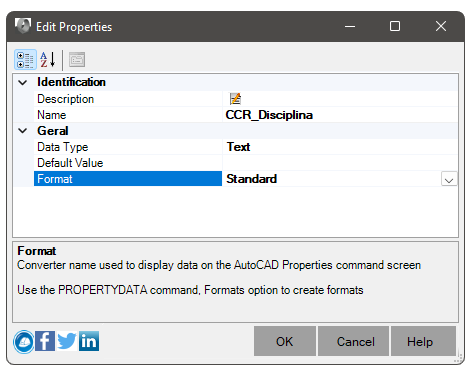Collapse the Geral category

click(23, 131)
